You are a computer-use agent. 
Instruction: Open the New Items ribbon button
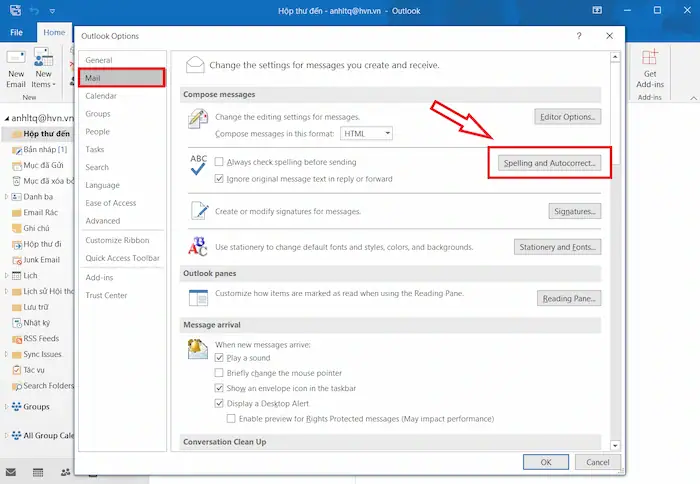43,68
